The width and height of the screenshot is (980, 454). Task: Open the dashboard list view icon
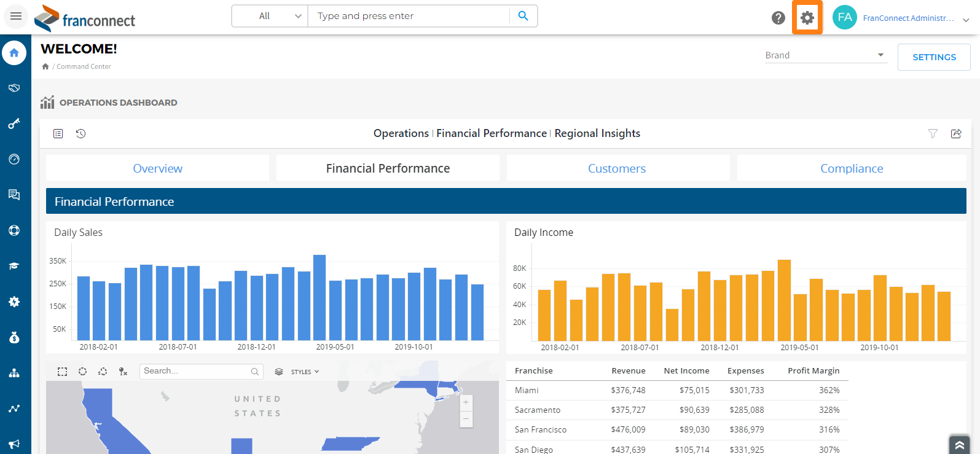coord(58,133)
